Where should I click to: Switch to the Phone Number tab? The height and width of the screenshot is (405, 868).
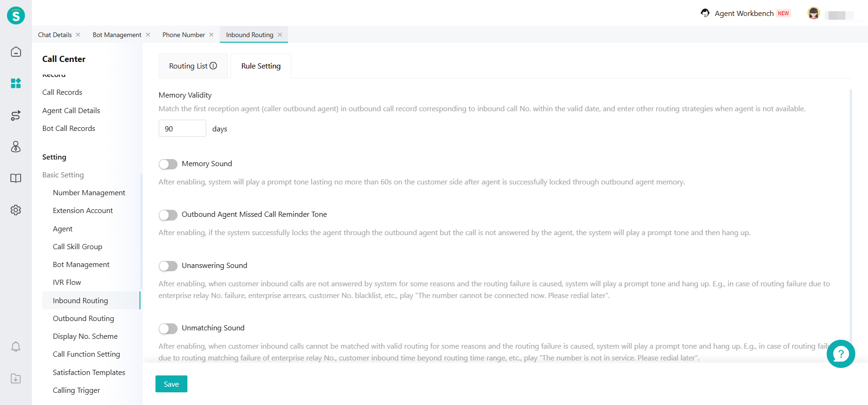(x=184, y=35)
